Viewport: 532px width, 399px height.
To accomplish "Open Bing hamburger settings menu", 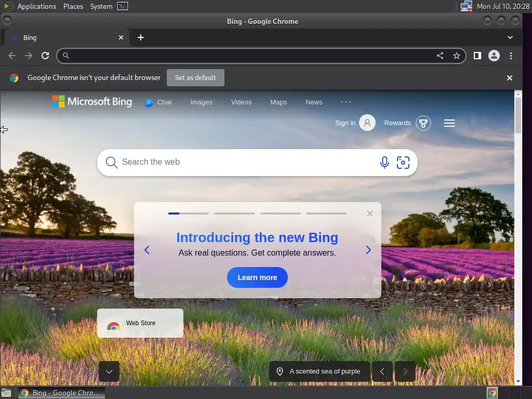I will tap(449, 123).
